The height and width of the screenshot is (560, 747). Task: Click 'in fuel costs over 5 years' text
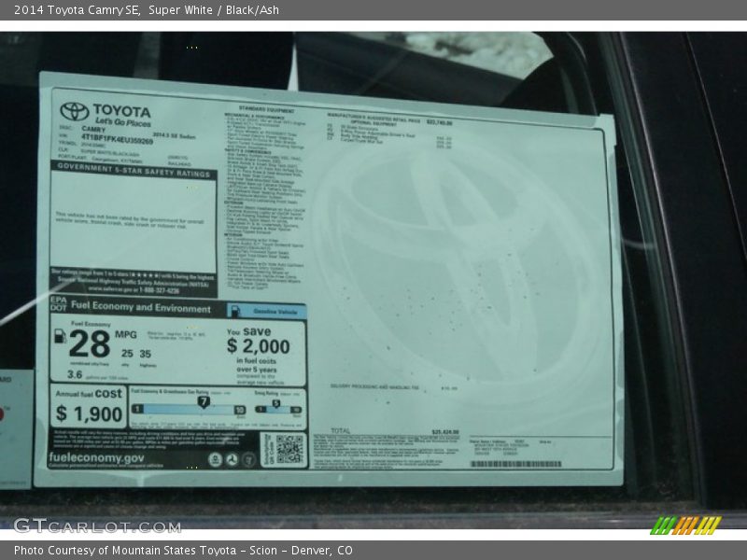pos(256,365)
